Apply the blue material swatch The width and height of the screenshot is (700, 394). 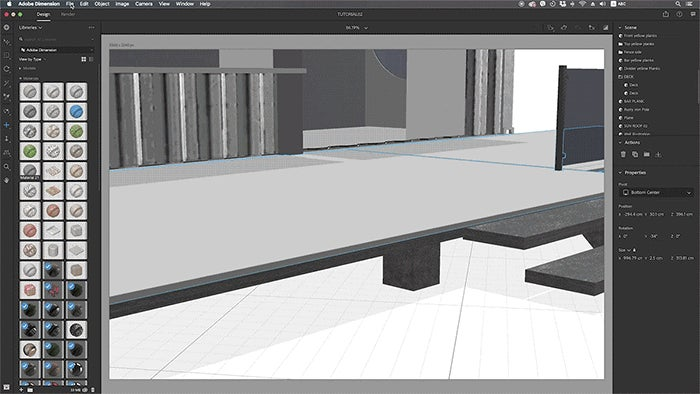pyautogui.click(x=76, y=111)
